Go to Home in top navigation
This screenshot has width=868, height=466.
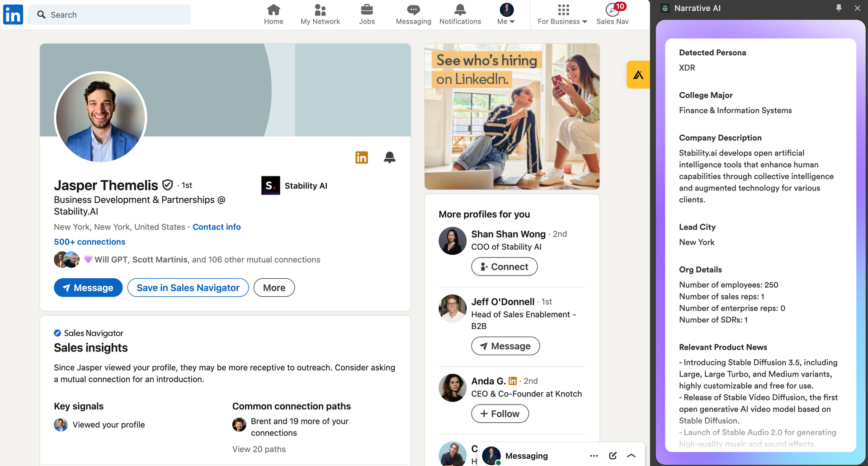pos(274,14)
